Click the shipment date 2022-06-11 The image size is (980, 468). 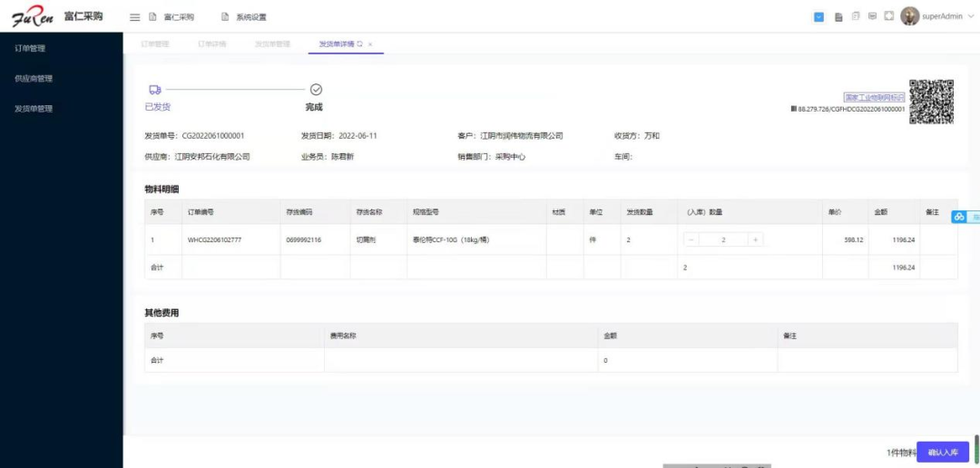[358, 135]
